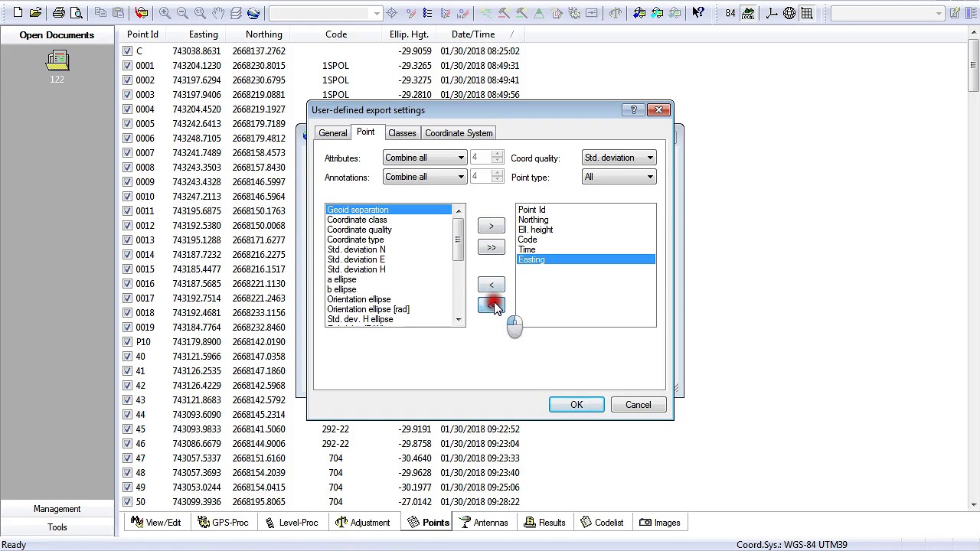Select Std. deviation N in available list
This screenshot has height=551, width=980.
click(356, 249)
